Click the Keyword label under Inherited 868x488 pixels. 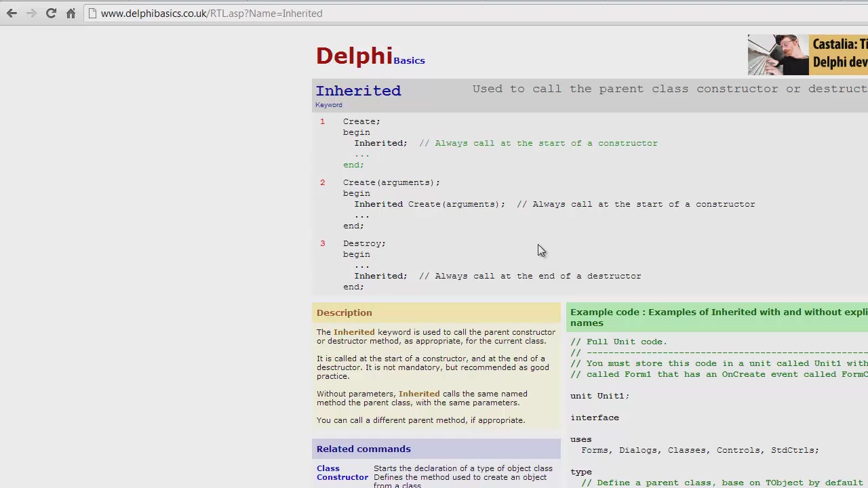[329, 105]
